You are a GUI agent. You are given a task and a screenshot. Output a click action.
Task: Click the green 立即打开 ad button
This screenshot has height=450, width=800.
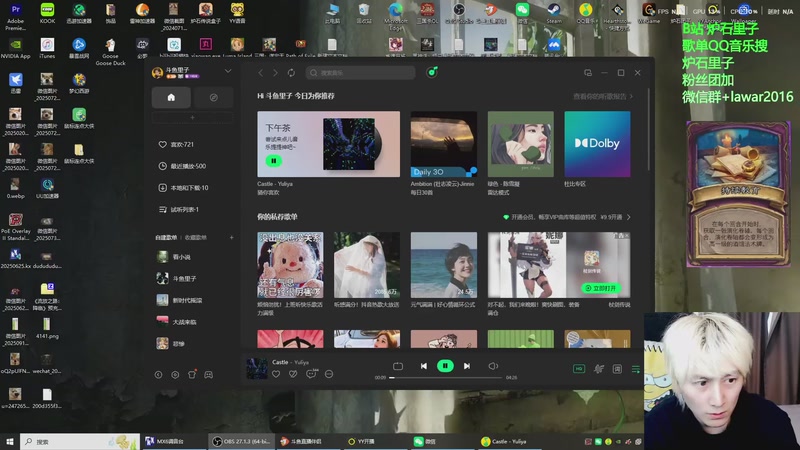pos(601,288)
